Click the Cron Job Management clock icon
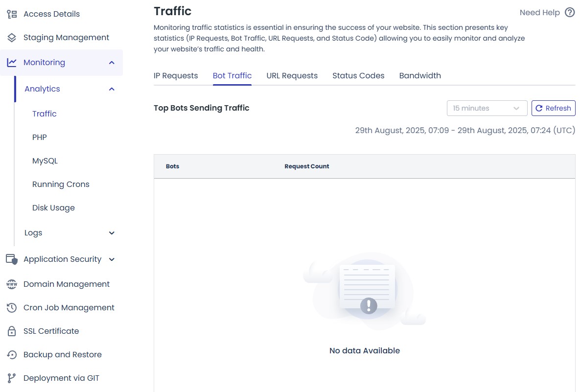 point(11,307)
